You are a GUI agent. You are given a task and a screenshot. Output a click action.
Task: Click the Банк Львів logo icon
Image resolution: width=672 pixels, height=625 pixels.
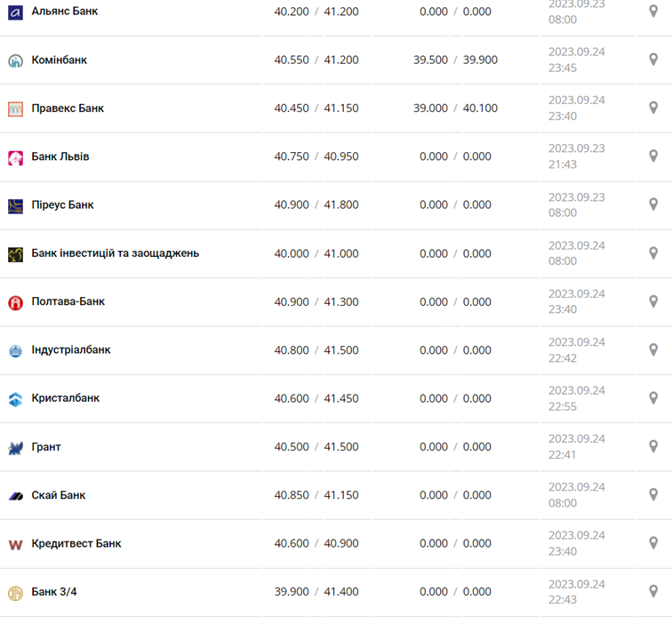pyautogui.click(x=15, y=157)
